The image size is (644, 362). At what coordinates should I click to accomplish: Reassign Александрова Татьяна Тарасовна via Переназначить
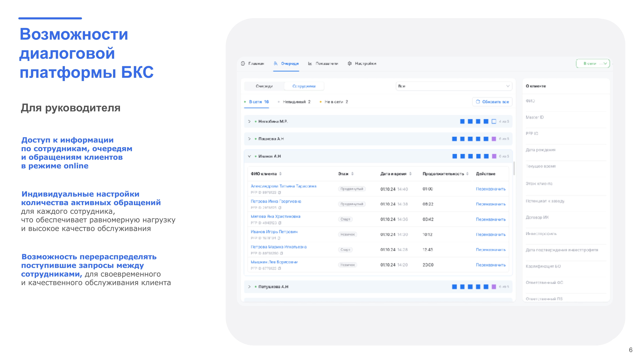coord(491,189)
